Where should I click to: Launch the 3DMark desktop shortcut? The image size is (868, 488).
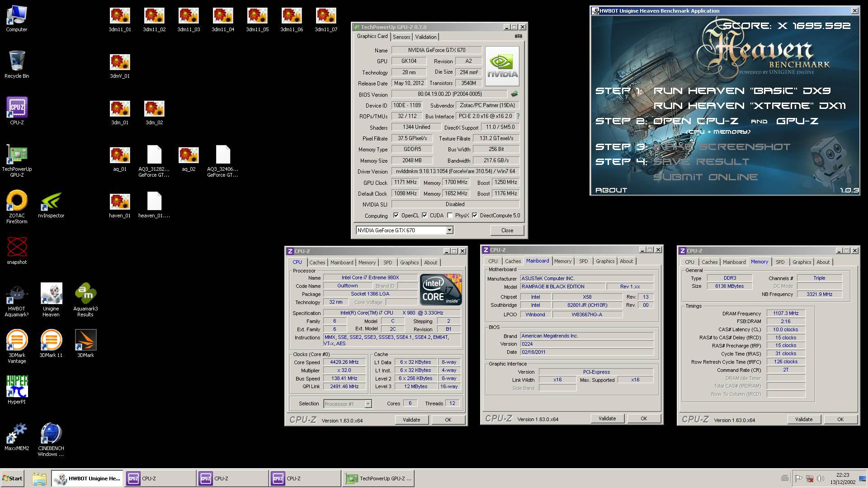pyautogui.click(x=85, y=344)
